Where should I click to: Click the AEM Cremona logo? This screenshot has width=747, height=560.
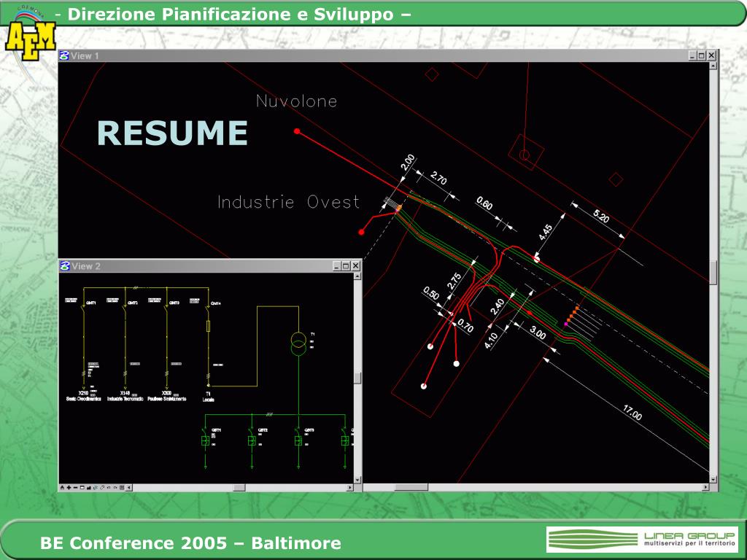pos(29,34)
